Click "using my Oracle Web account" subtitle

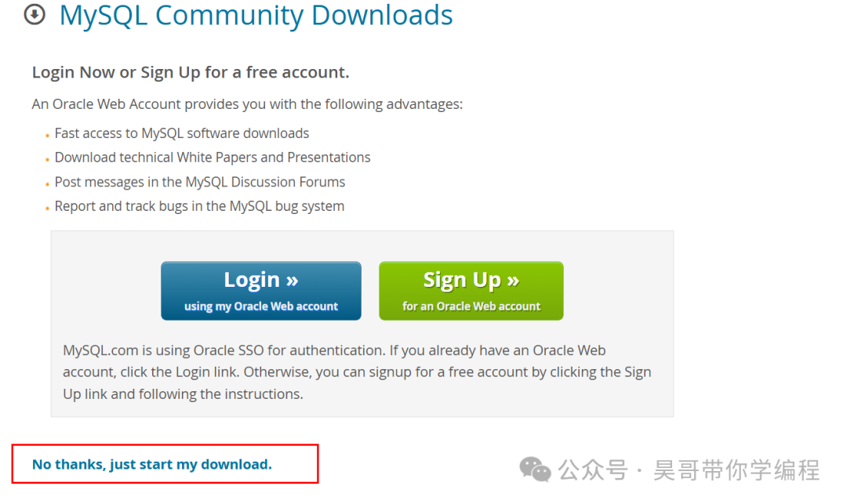pyautogui.click(x=261, y=306)
